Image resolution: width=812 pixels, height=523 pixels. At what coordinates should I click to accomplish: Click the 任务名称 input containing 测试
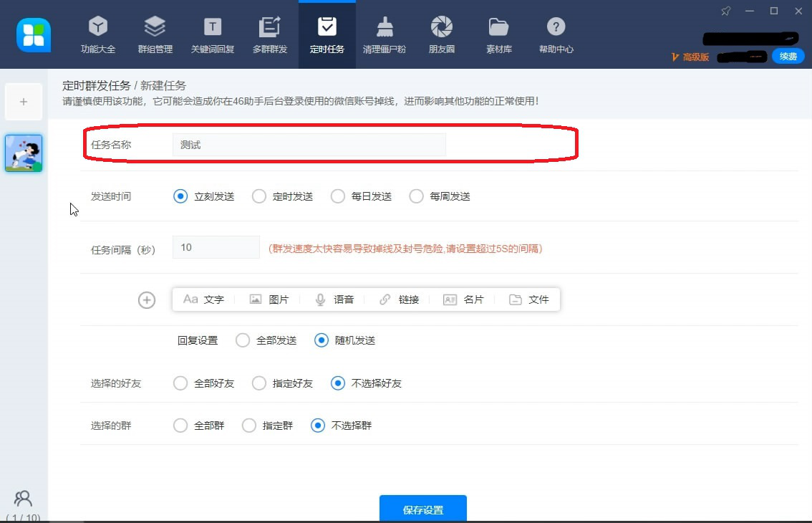[308, 144]
